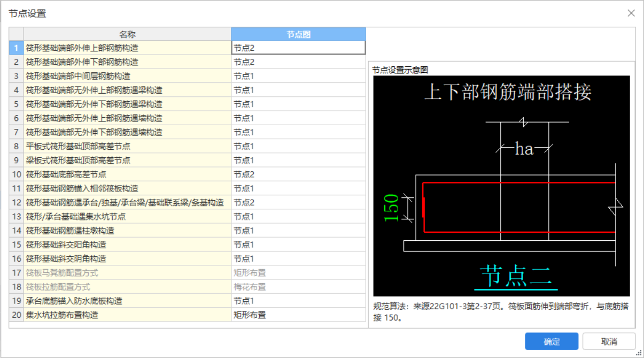Click the 节点2 value in row 2
This screenshot has height=358, width=644.
point(299,62)
